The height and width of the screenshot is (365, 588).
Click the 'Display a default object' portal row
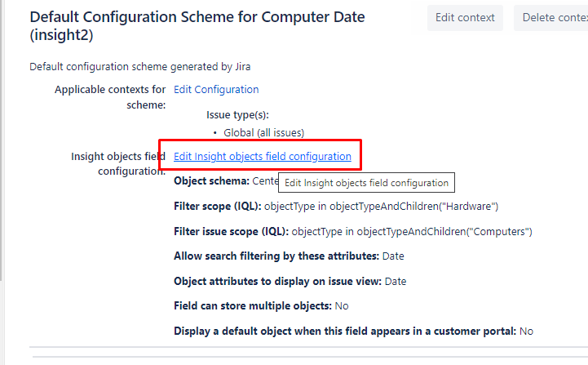tap(353, 332)
